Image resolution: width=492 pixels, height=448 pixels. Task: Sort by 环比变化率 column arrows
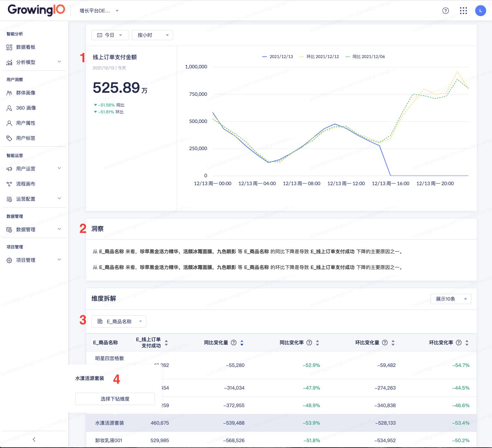click(467, 343)
